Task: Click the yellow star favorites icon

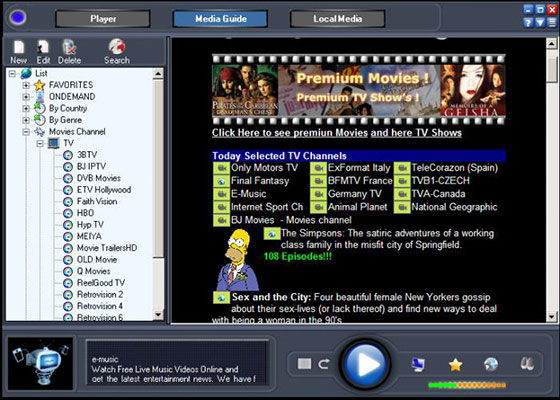Action: pyautogui.click(x=455, y=365)
